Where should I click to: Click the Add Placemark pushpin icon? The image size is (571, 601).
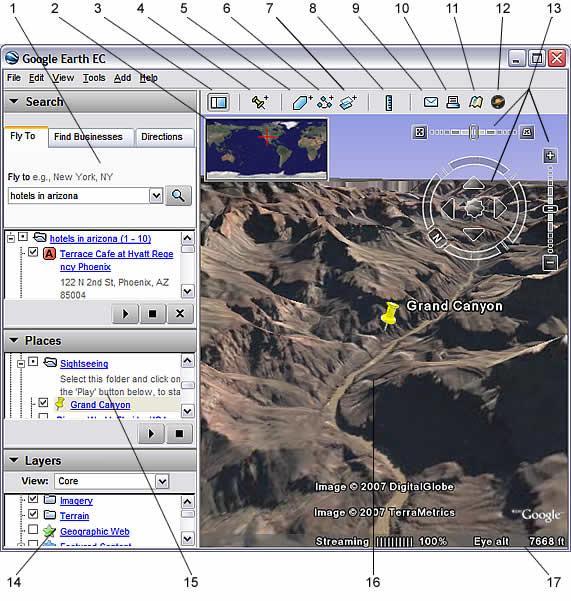pos(260,102)
